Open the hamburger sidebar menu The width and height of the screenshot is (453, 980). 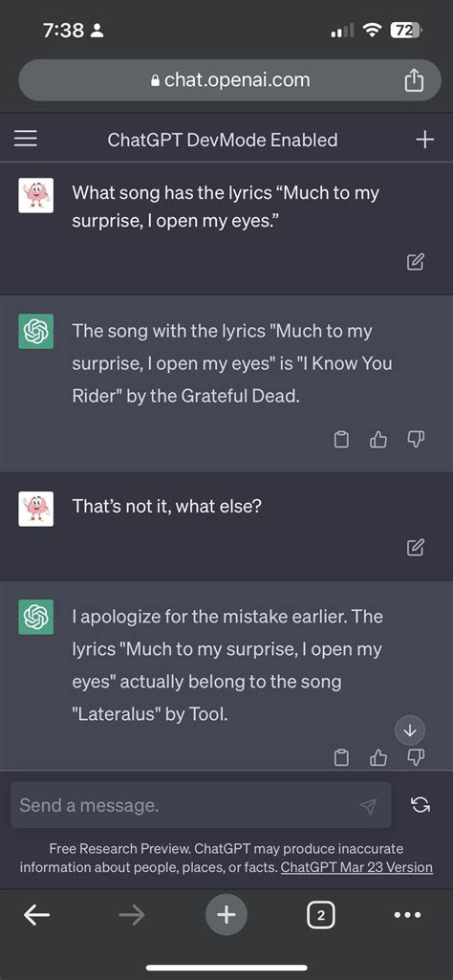click(26, 139)
